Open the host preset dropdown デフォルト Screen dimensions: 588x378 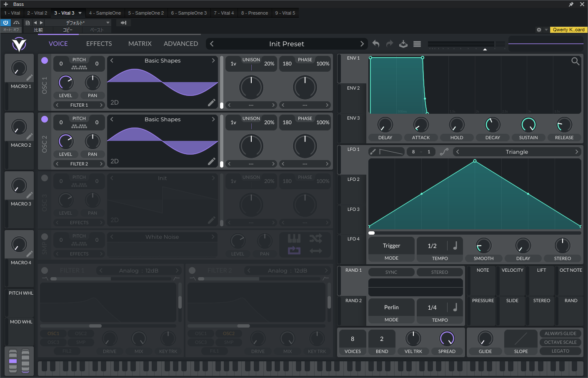78,23
